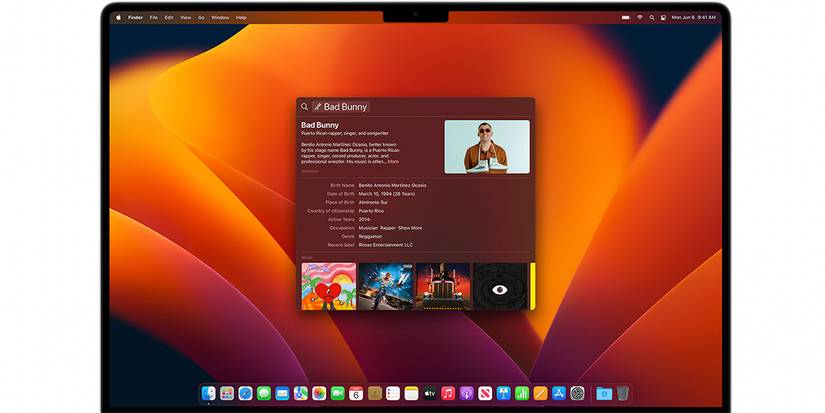
Task: Click the subtitle Puerto Rican rapper, singer, and songwriter
Action: pos(345,133)
